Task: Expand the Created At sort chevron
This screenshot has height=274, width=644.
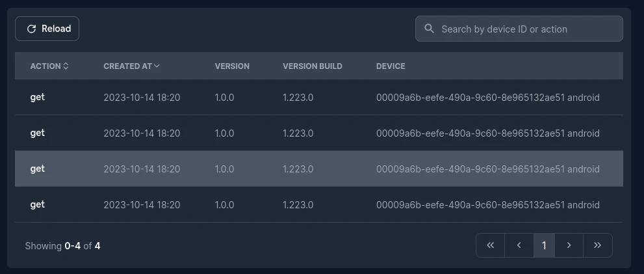Action: click(x=157, y=66)
